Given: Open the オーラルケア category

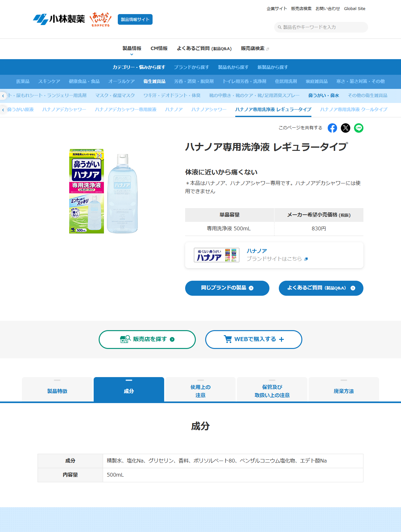Looking at the screenshot, I should pos(122,81).
